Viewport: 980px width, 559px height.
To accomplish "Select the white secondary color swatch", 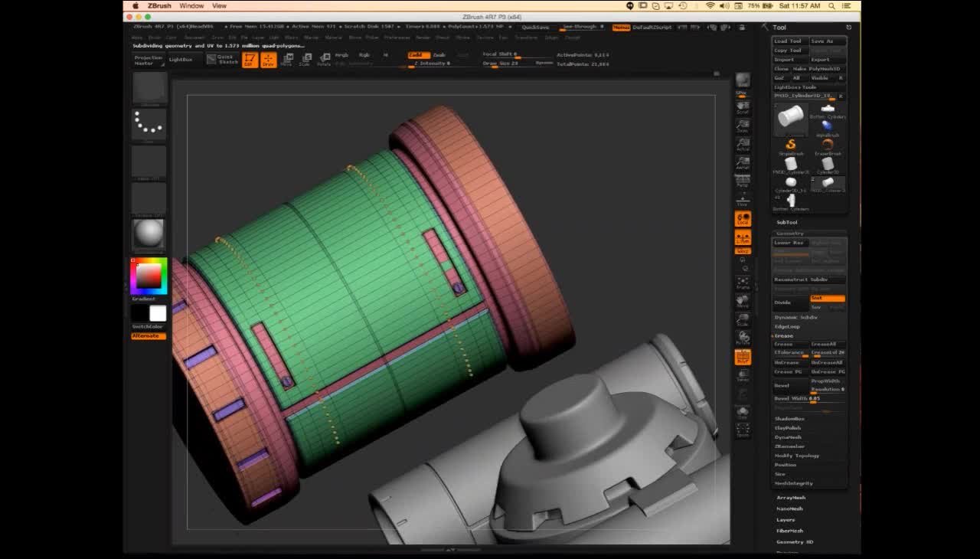I will pos(158,313).
